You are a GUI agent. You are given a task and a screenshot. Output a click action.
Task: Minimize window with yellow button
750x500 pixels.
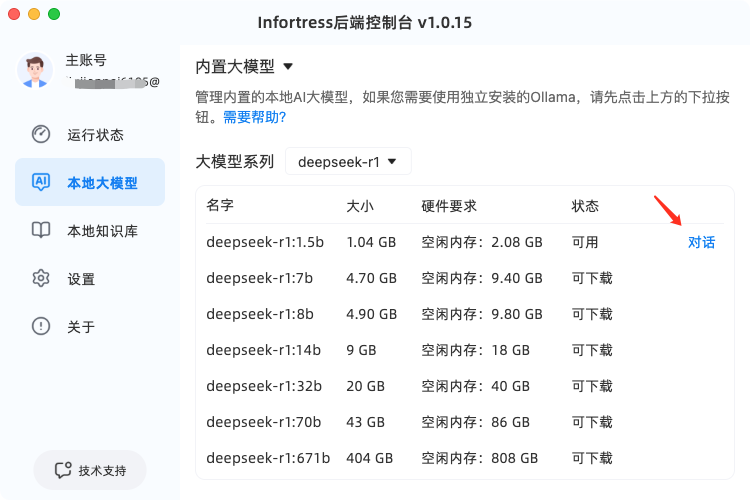pos(34,14)
